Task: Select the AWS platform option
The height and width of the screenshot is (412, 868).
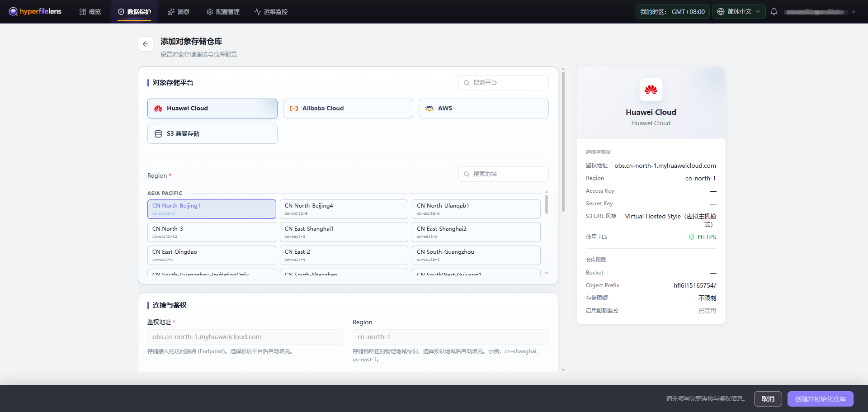Action: (x=484, y=109)
